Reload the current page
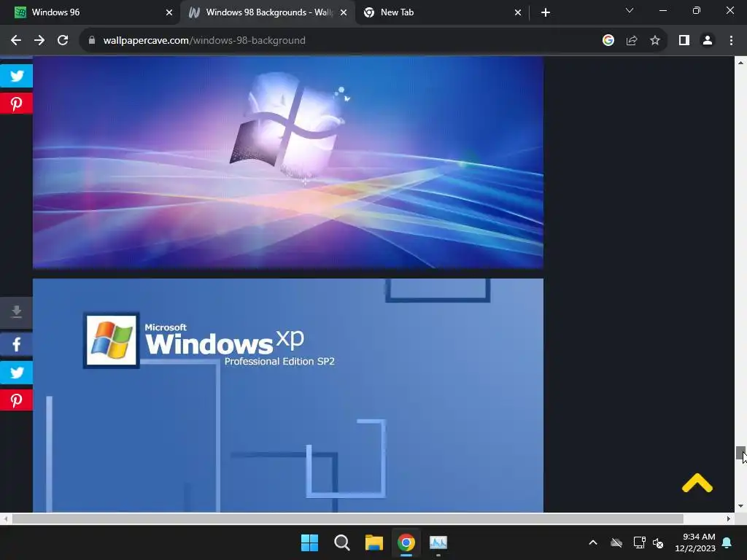The image size is (747, 560). [x=63, y=41]
